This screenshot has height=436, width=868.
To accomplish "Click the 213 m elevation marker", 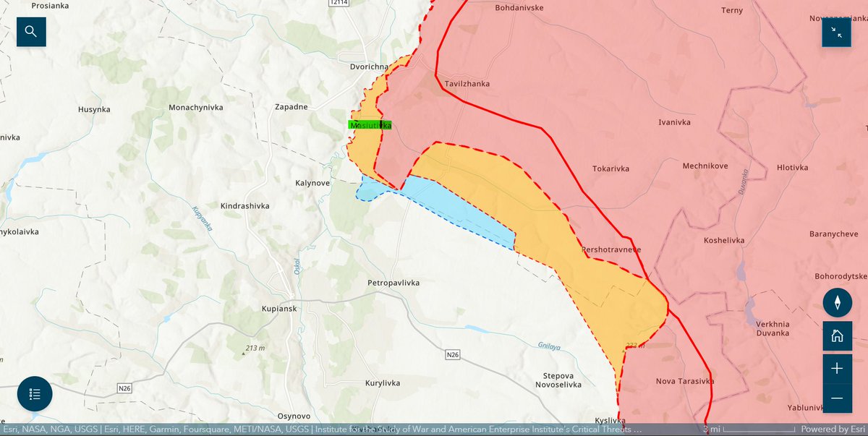I will pyautogui.click(x=253, y=349).
